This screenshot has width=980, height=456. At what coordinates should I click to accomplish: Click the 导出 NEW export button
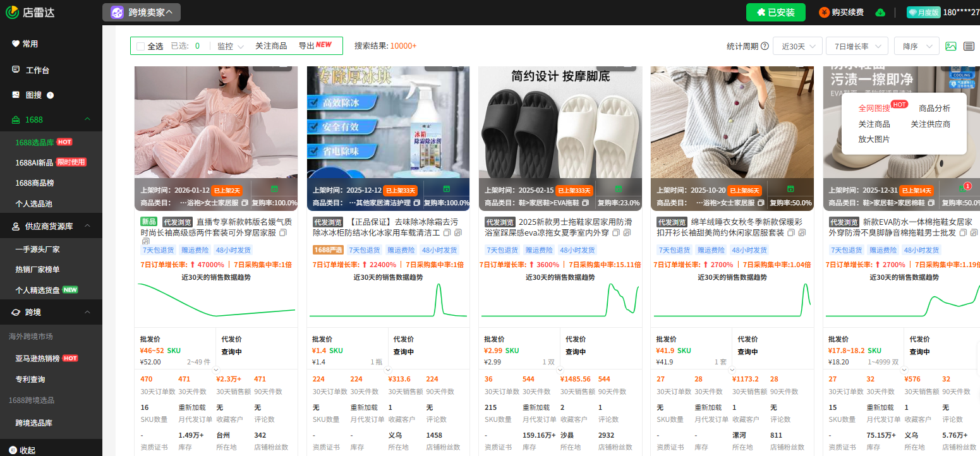[x=317, y=45]
